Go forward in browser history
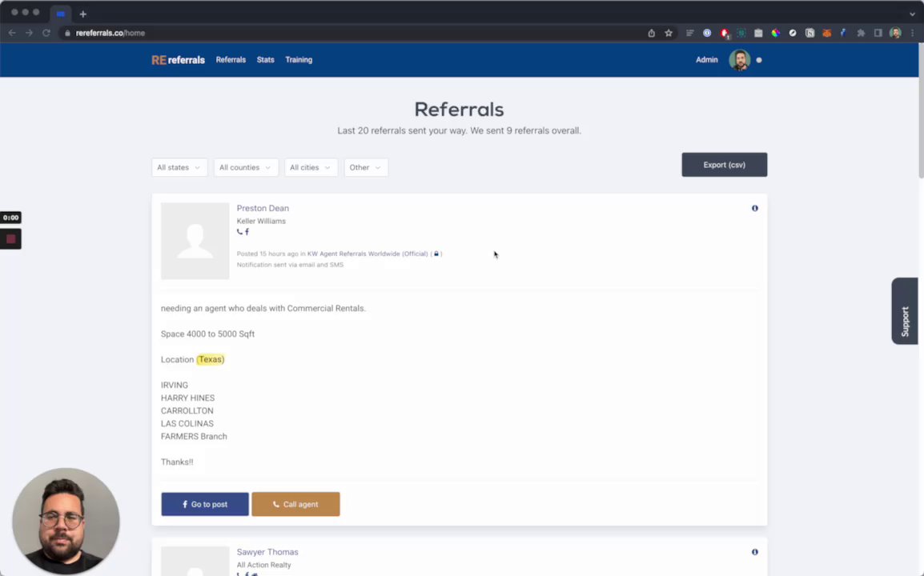 pyautogui.click(x=29, y=33)
